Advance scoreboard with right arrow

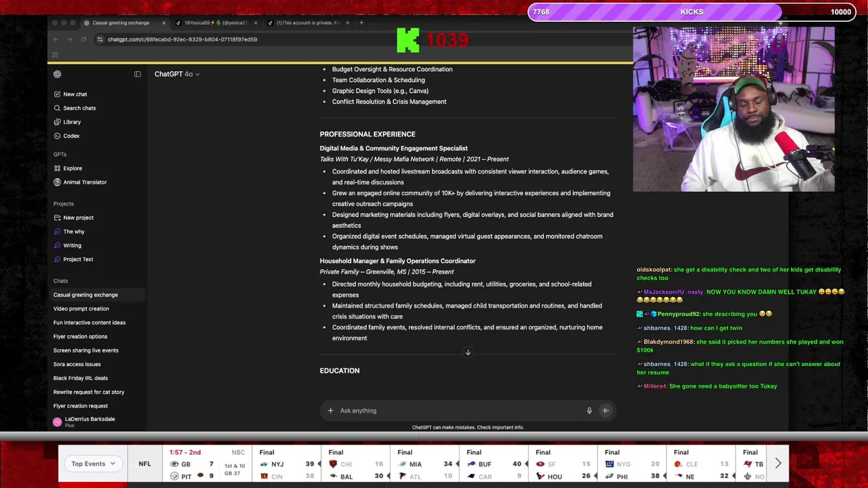point(778,464)
